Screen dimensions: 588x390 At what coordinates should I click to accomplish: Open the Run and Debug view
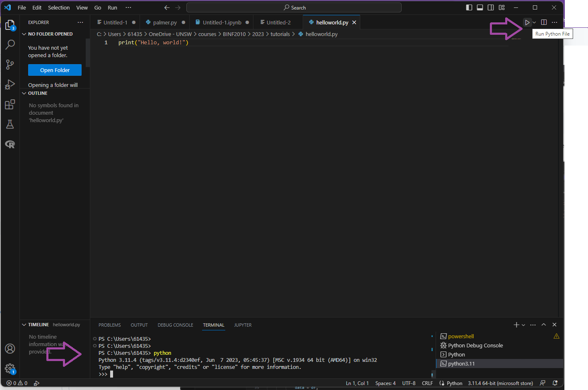[10, 84]
